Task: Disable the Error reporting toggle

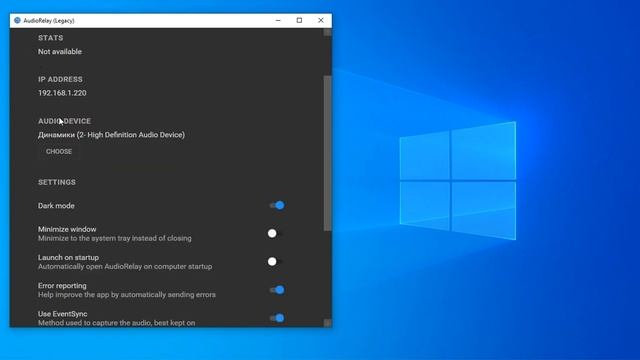Action: point(277,290)
